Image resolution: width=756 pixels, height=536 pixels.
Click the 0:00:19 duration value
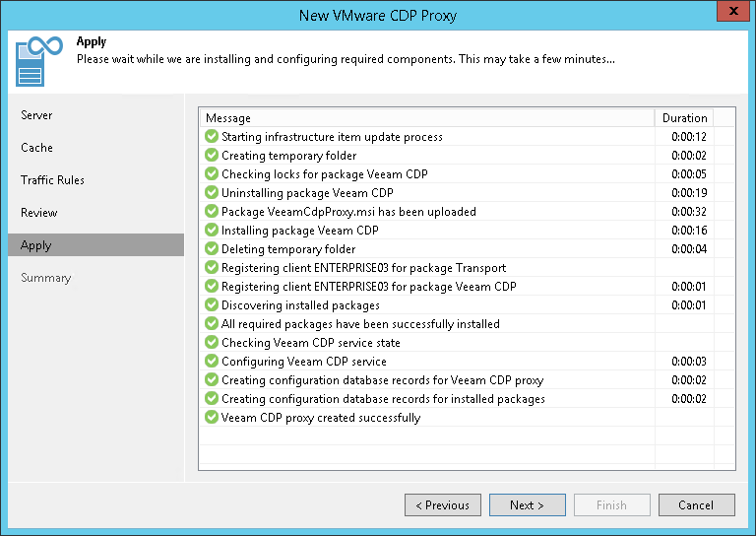[689, 193]
